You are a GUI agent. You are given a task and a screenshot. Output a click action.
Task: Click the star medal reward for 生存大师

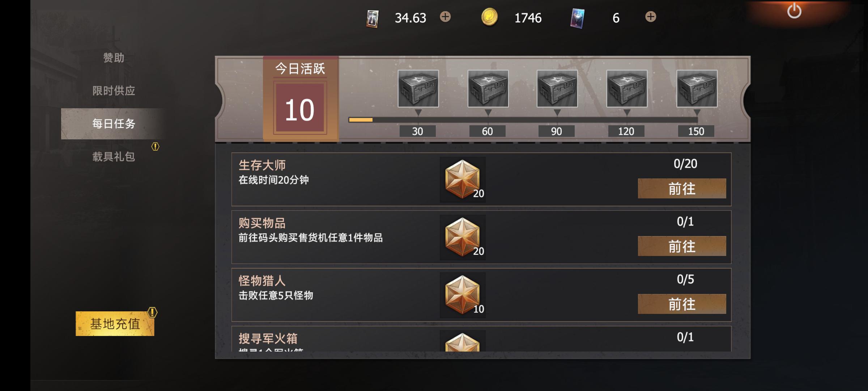pos(463,179)
